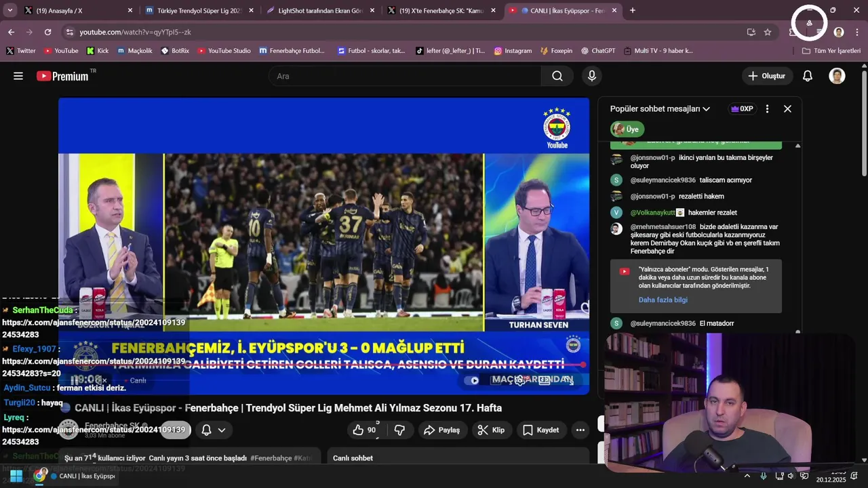Click the 'rezaletti hakem' chat message
Viewport: 868px width, 488px height.
(702, 197)
